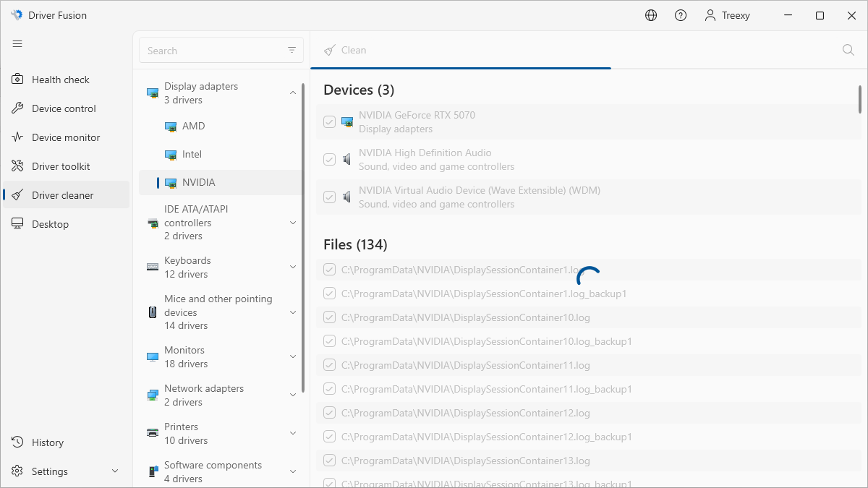Viewport: 868px width, 488px height.
Task: Uncheck NVIDIA High Definition Audio device
Action: (x=330, y=160)
